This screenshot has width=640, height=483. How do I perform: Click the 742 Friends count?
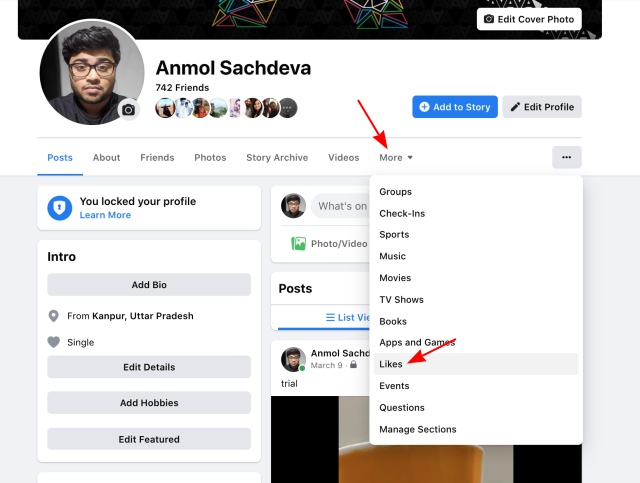[182, 88]
